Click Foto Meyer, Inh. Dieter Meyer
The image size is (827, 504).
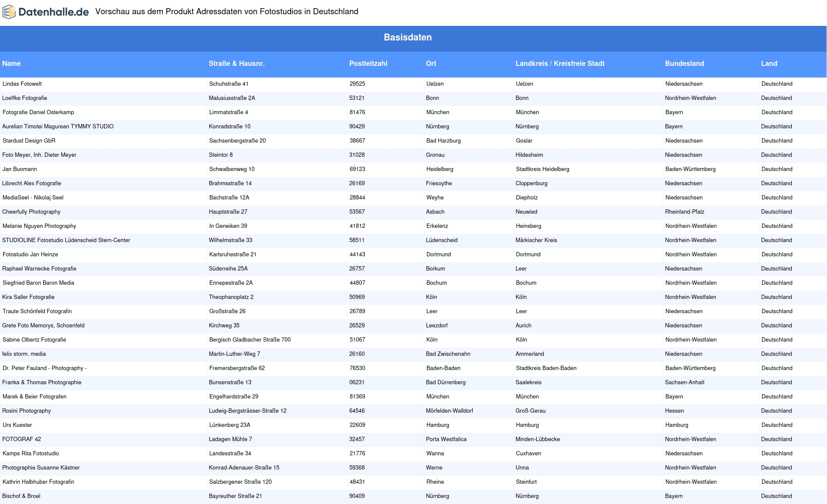click(x=39, y=155)
